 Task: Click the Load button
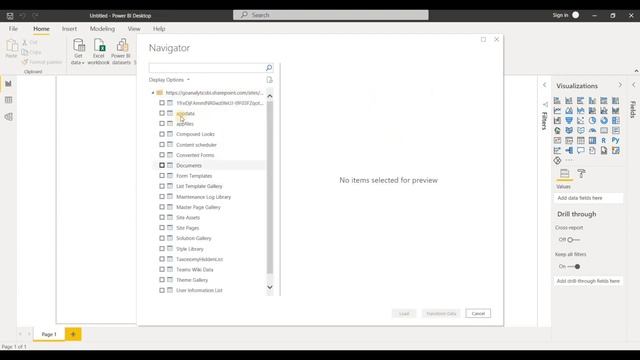[x=404, y=313]
